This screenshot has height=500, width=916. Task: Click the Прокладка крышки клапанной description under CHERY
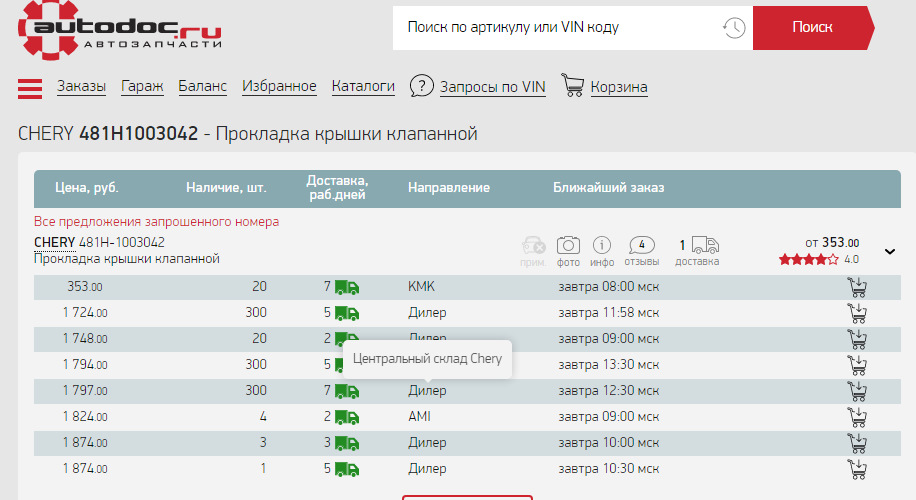click(127, 259)
